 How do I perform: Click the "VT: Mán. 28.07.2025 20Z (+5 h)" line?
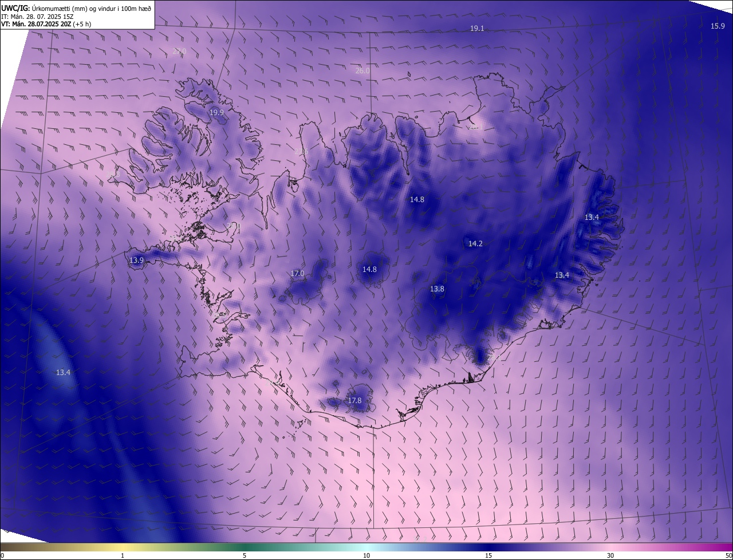[46, 24]
